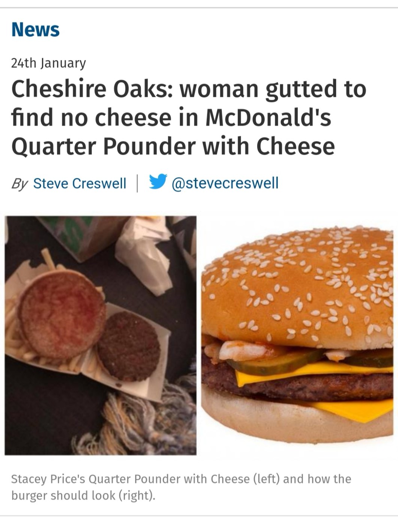The height and width of the screenshot is (532, 398).
Task: Click the word 'By' before author name
Action: [20, 184]
